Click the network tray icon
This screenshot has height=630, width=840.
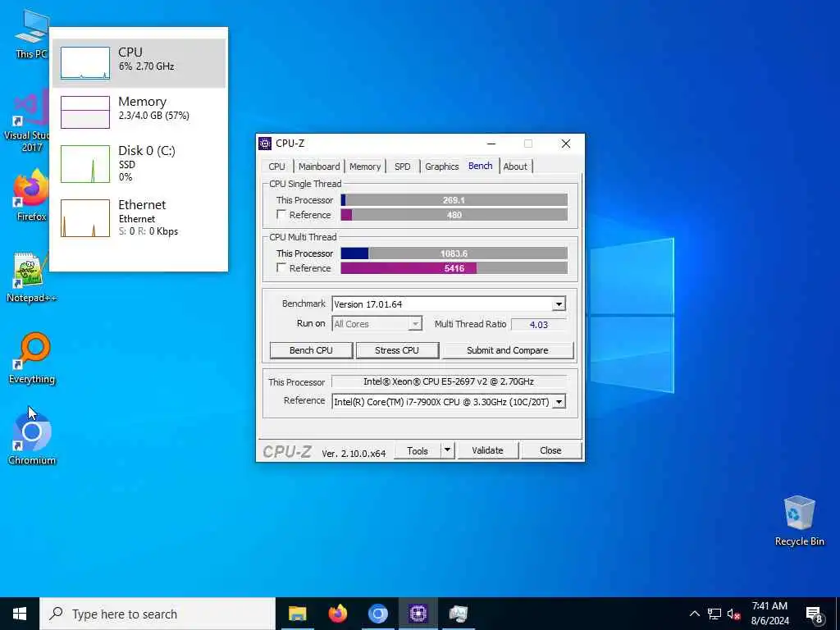714,614
